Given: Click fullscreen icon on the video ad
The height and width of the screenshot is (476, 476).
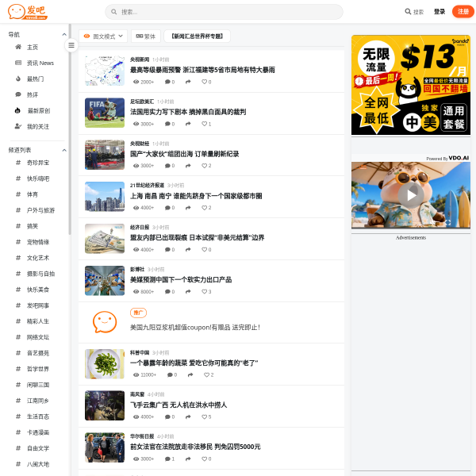Looking at the screenshot, I should tap(447, 223).
